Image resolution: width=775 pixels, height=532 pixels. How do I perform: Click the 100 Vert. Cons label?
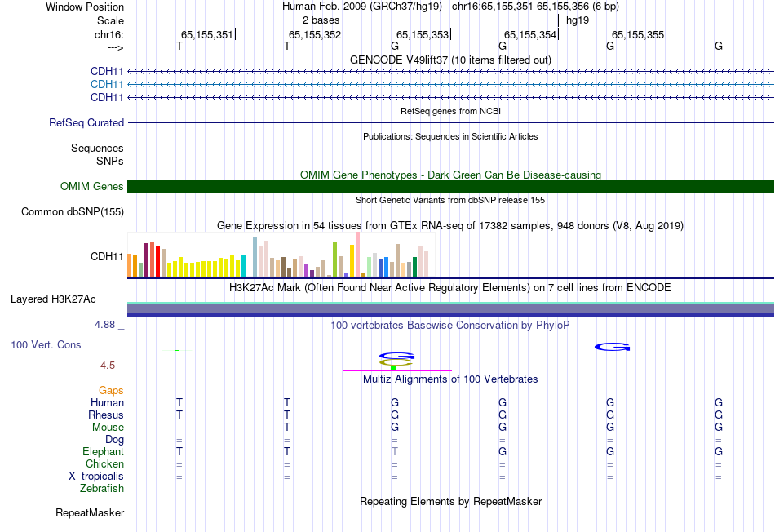tap(46, 344)
